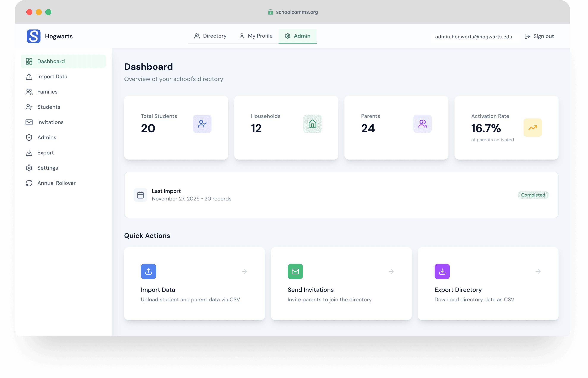Viewport: 588px width, 378px height.
Task: Click the Annual Rollover refresh icon
Action: (29, 183)
